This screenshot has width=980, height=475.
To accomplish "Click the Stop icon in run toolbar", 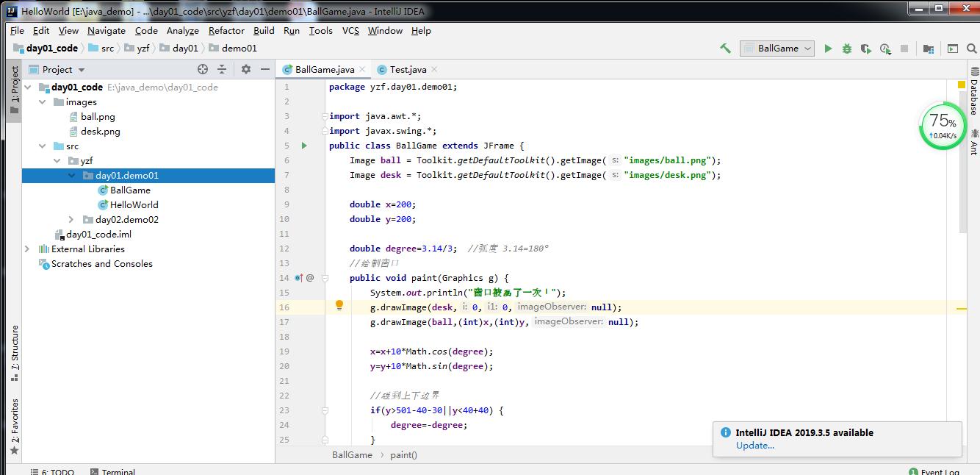I will coord(904,49).
